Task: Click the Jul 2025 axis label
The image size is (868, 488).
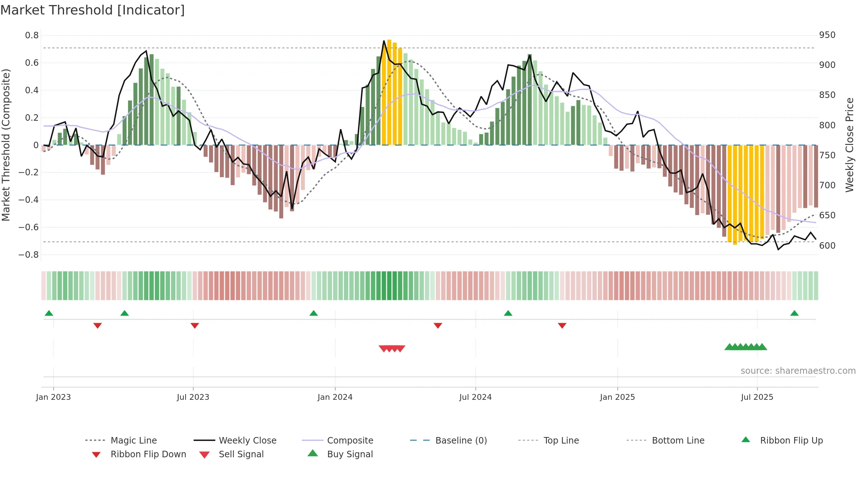Action: [757, 397]
